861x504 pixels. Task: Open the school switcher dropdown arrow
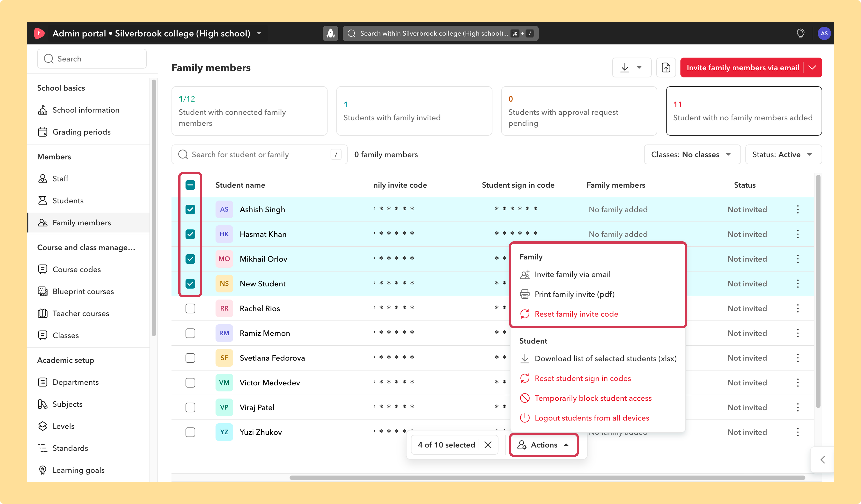tap(259, 33)
